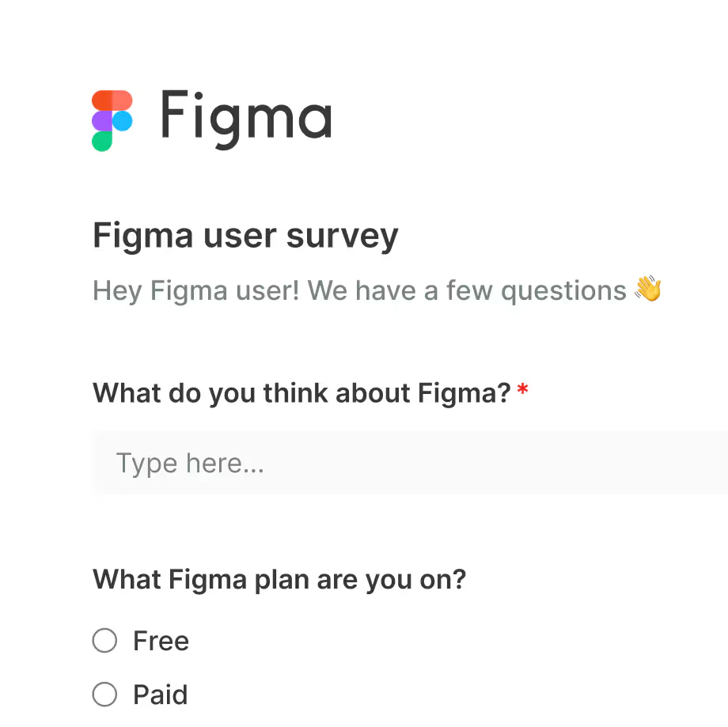Select the Free plan radio button

[x=104, y=640]
